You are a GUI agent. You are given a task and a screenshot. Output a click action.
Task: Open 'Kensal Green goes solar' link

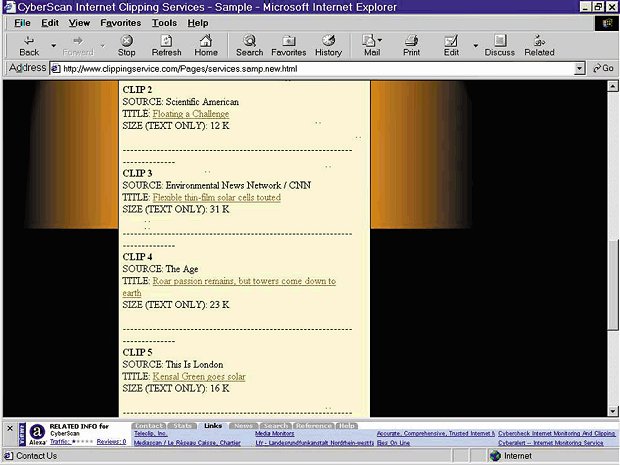pos(199,377)
